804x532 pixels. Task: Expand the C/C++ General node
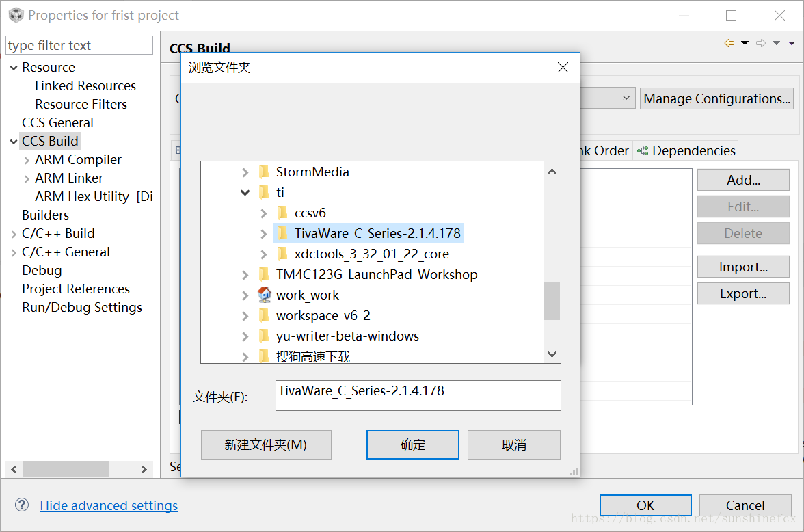pos(14,253)
